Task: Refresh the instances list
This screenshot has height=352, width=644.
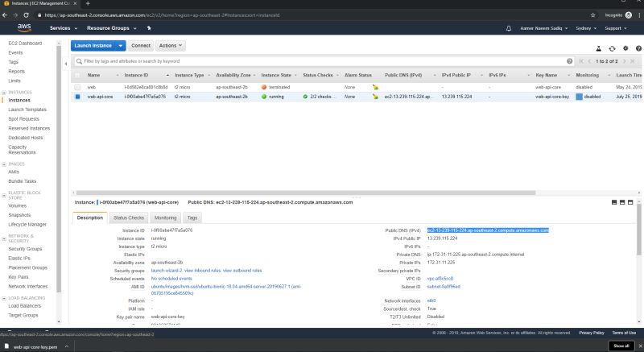Action: (x=612, y=48)
